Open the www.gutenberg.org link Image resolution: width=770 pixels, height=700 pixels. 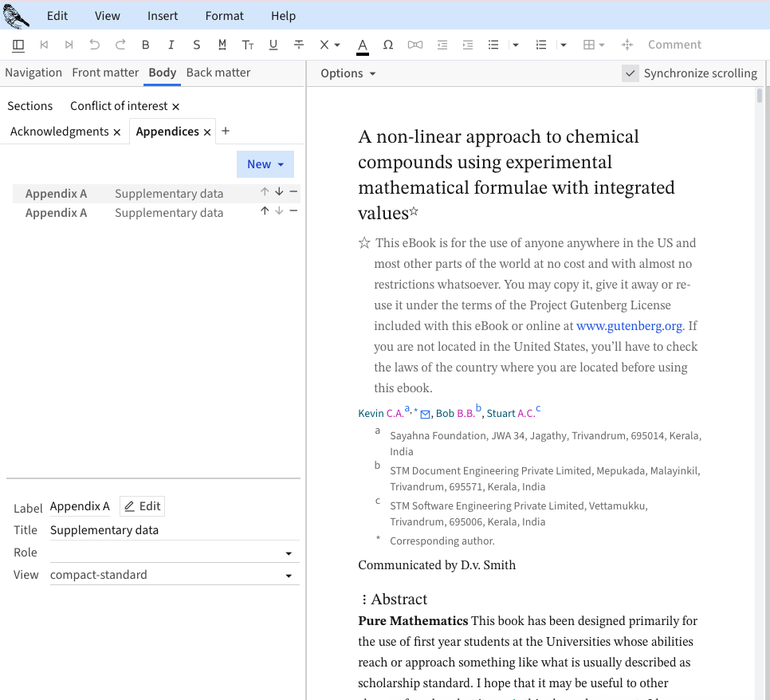point(629,325)
